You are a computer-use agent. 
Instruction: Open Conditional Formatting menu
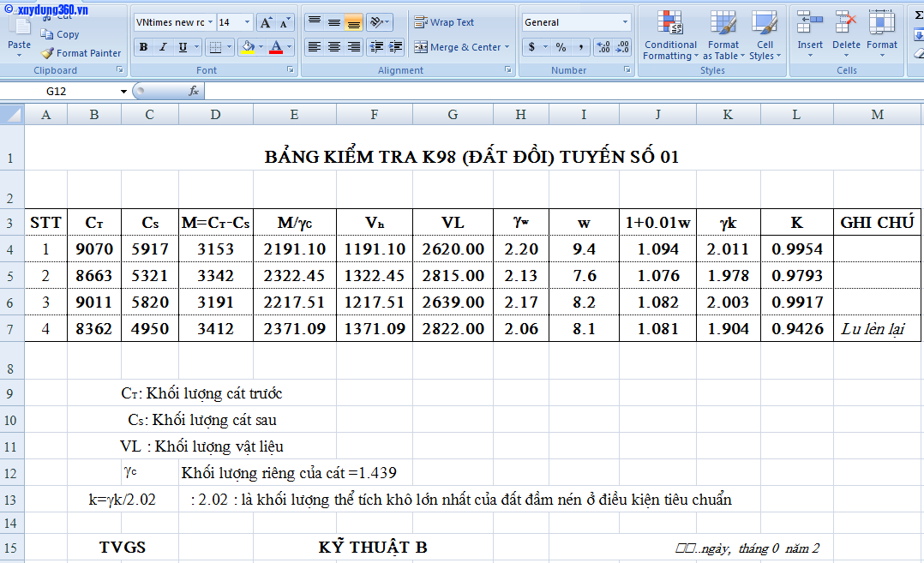[670, 36]
